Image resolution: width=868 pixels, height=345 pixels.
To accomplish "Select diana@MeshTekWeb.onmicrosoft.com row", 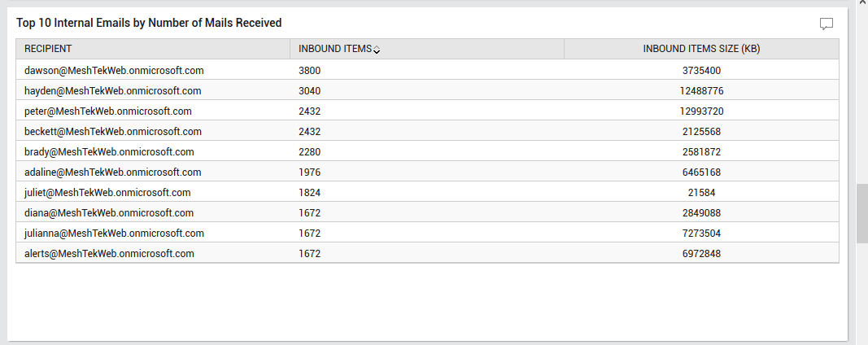I will click(x=427, y=213).
